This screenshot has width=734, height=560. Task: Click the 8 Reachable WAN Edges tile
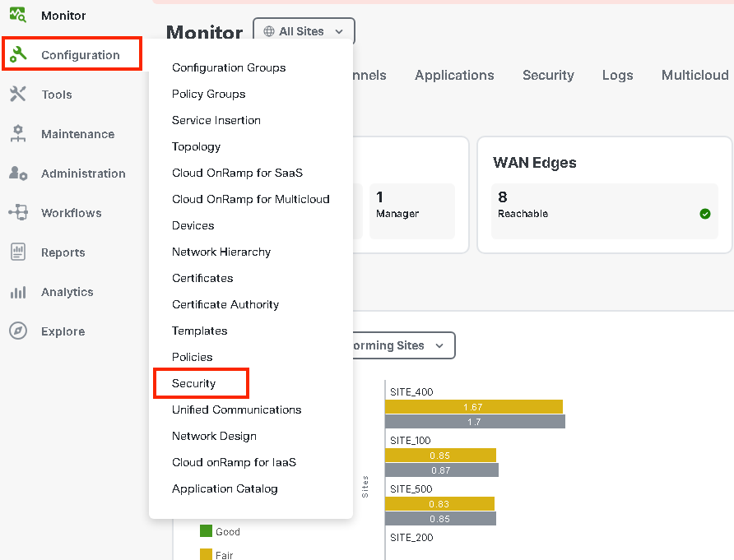point(604,211)
